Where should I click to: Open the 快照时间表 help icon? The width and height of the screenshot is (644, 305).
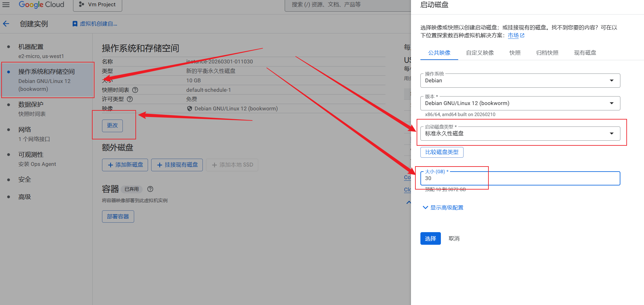click(135, 90)
